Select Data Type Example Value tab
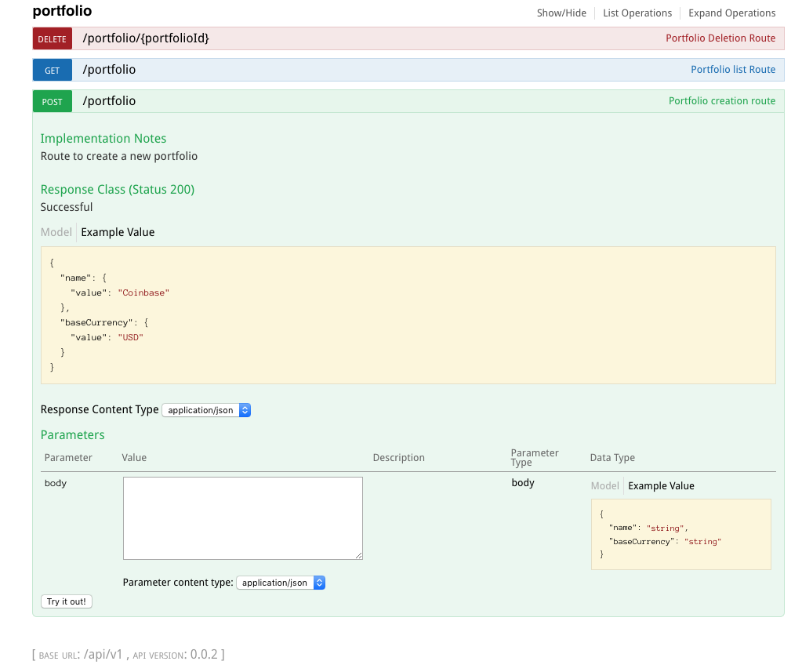802x672 pixels. 661,486
